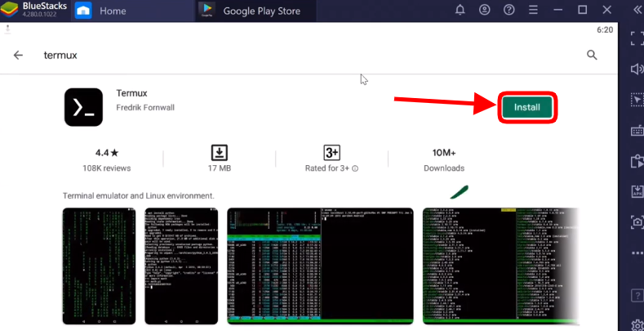Collapse BlueStacks sidebar double chevron
Viewport: 644px width, 331px height.
637,11
